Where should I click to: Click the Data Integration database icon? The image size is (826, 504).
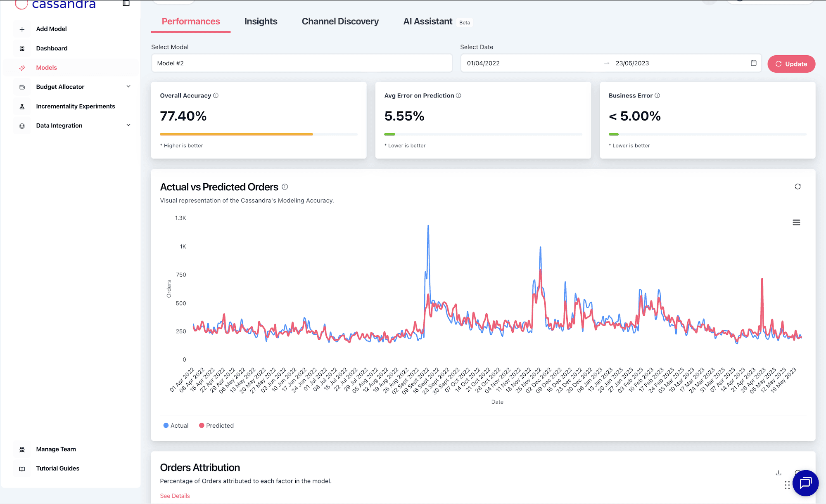(x=22, y=126)
